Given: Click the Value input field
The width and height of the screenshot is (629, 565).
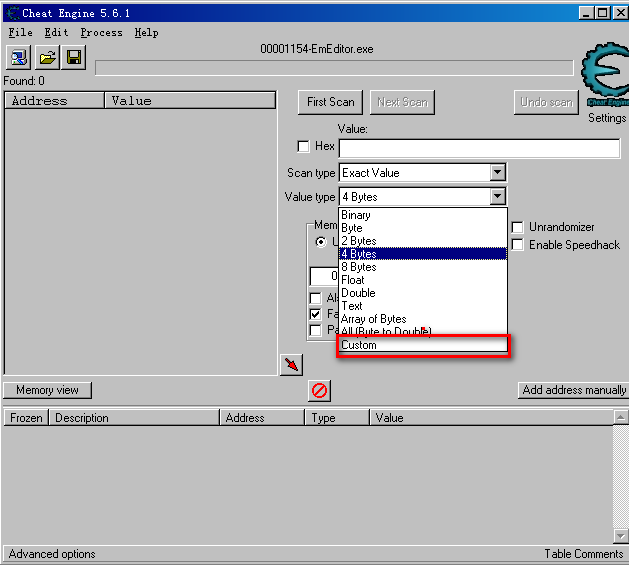Looking at the screenshot, I should pos(479,148).
